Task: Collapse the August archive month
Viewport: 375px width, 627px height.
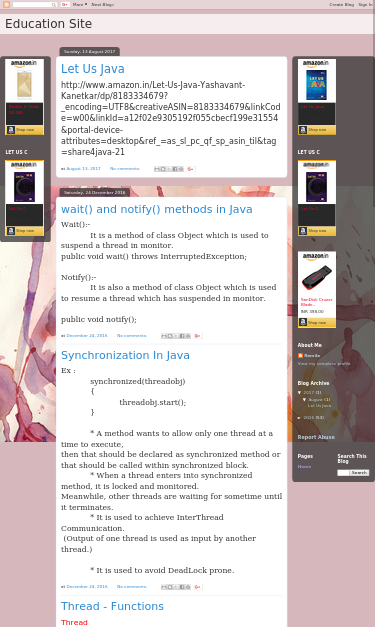Action: 304,399
